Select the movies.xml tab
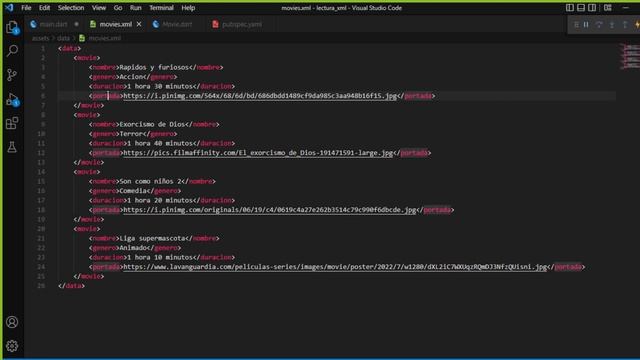 116,24
